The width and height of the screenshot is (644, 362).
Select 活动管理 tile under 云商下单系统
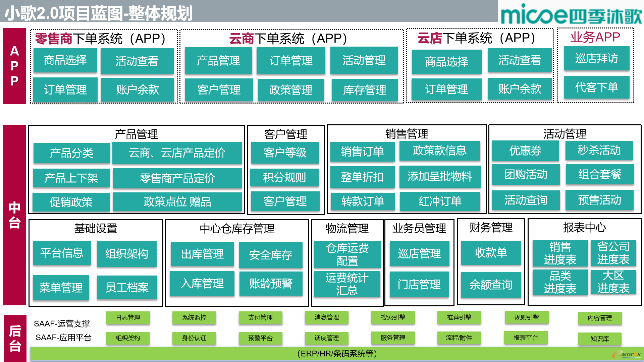click(x=364, y=60)
